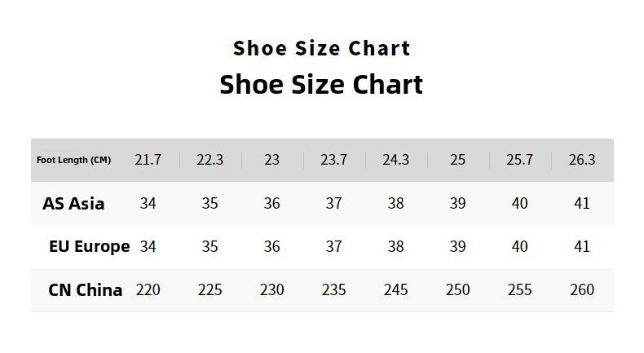The height and width of the screenshot is (353, 644).
Task: Click the CN China size 235 value
Action: tap(333, 289)
